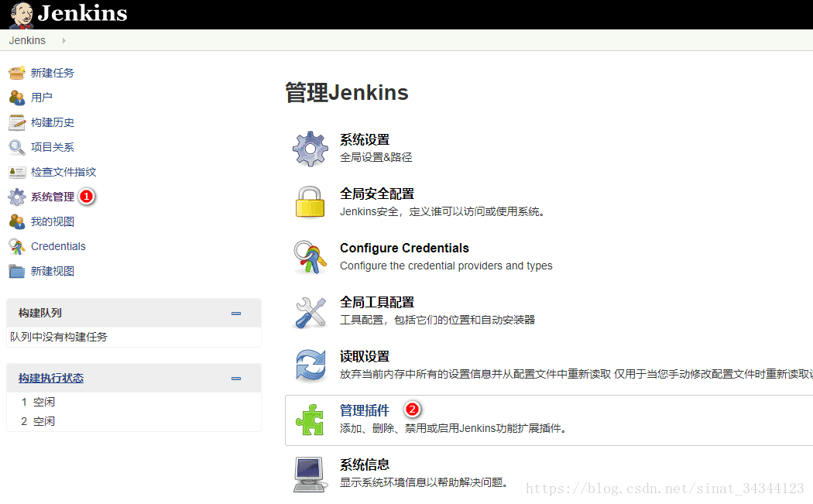The height and width of the screenshot is (504, 813).
Task: Click description 'Jenkins安全，定义谁可以访问或使用系统。'
Action: 442,211
